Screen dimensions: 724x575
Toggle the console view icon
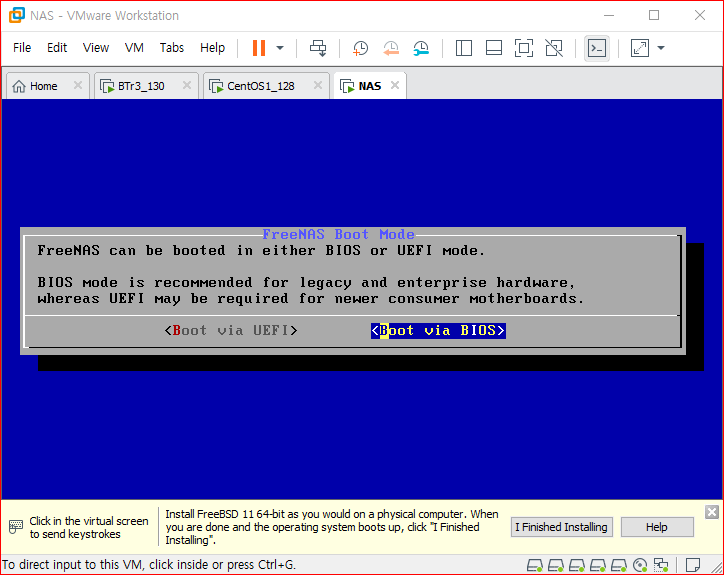(x=597, y=48)
